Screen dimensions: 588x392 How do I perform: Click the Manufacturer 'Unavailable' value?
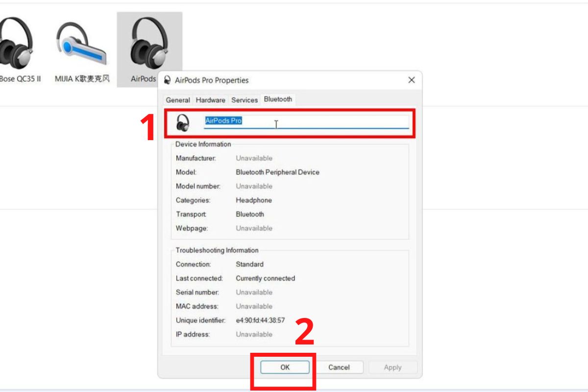coord(254,158)
